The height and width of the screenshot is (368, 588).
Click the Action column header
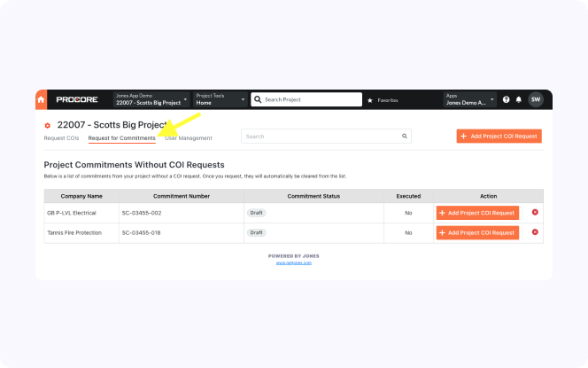(x=488, y=196)
